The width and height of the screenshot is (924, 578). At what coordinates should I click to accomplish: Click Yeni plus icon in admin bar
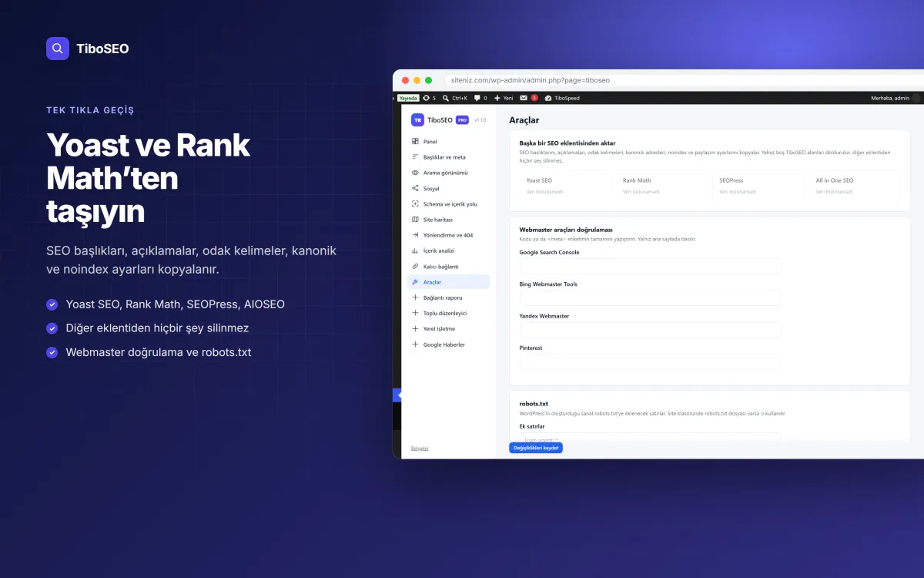(497, 98)
